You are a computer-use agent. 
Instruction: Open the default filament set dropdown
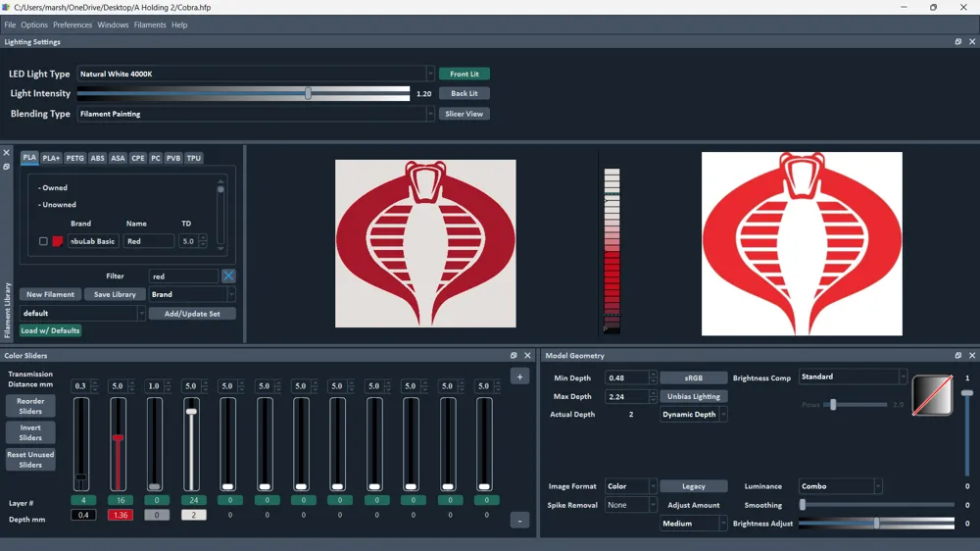[82, 314]
